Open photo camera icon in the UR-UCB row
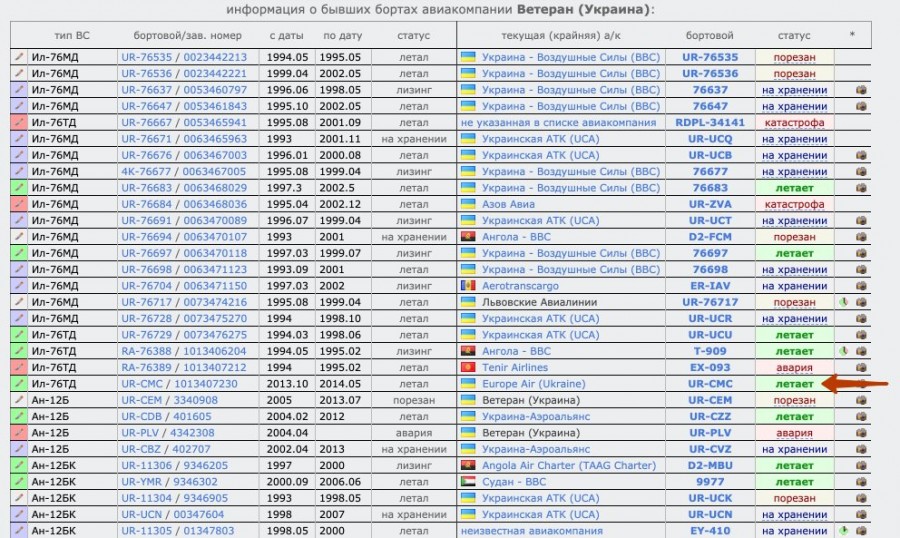This screenshot has height=538, width=900. [x=861, y=155]
